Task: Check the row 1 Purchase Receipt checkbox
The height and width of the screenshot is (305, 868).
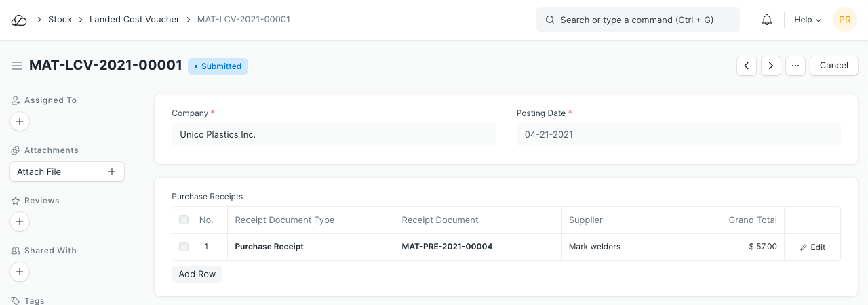Action: (184, 247)
